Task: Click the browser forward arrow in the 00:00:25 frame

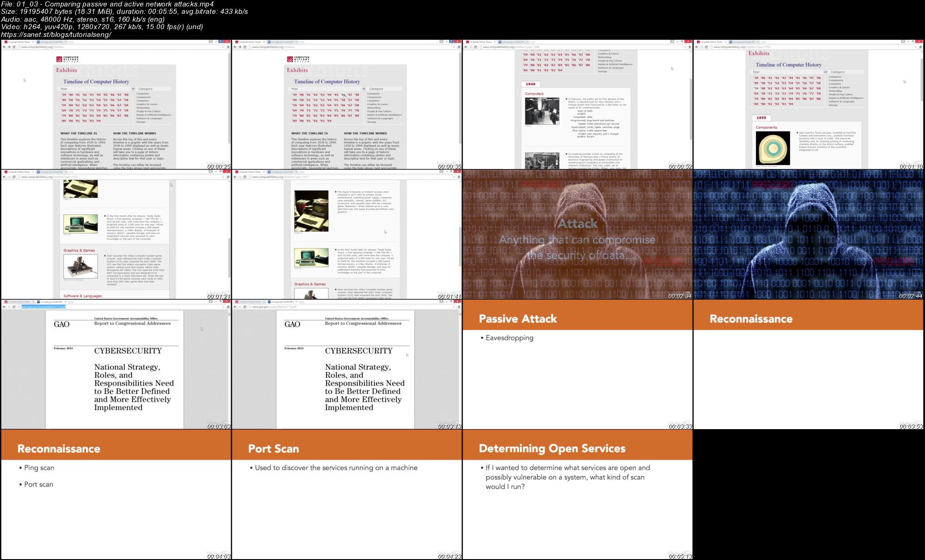Action: [x=9, y=47]
